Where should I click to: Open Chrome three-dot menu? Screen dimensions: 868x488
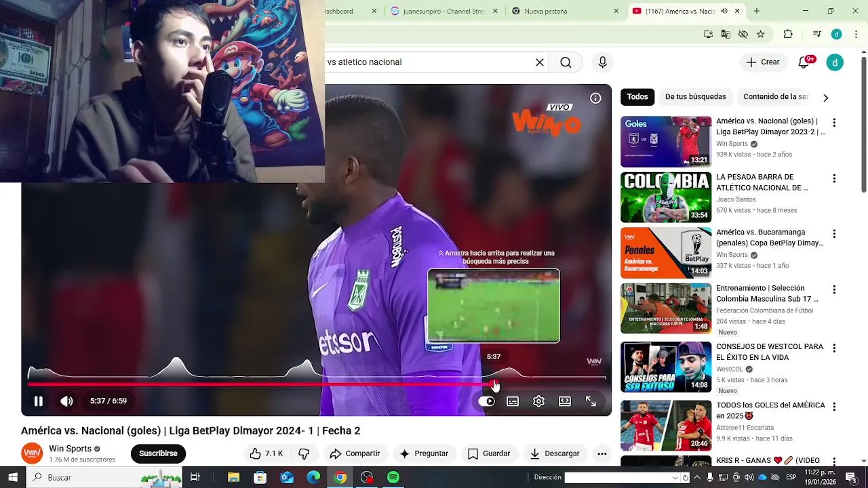[856, 34]
